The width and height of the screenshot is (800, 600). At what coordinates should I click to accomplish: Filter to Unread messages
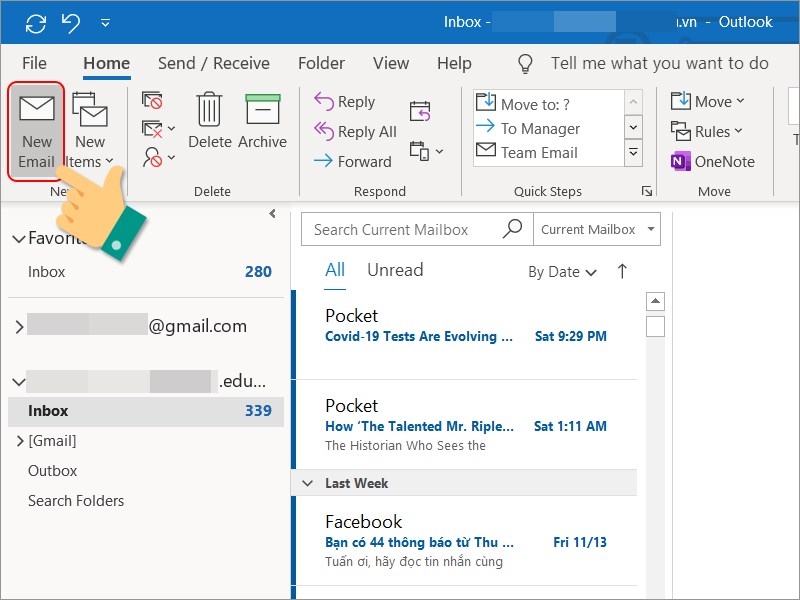click(x=395, y=270)
